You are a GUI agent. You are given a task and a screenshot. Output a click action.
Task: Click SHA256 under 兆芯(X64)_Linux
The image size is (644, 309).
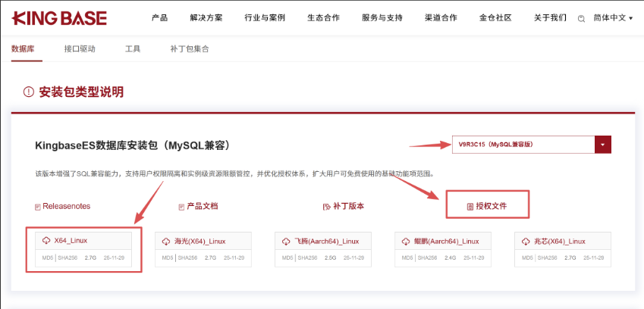[548, 258]
